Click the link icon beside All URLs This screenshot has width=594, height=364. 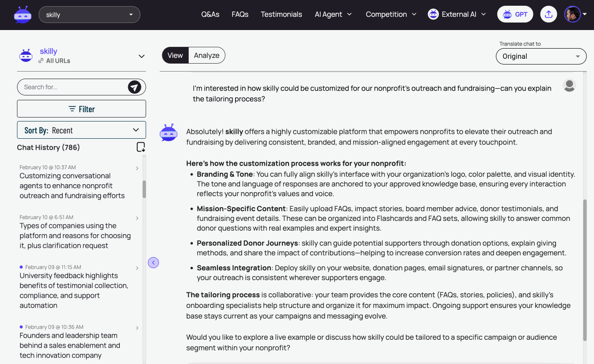click(x=41, y=61)
